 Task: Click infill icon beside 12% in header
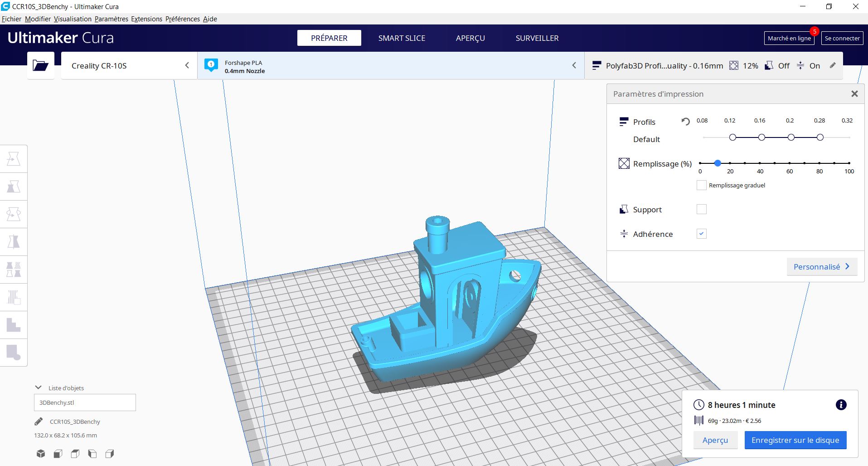click(x=734, y=65)
